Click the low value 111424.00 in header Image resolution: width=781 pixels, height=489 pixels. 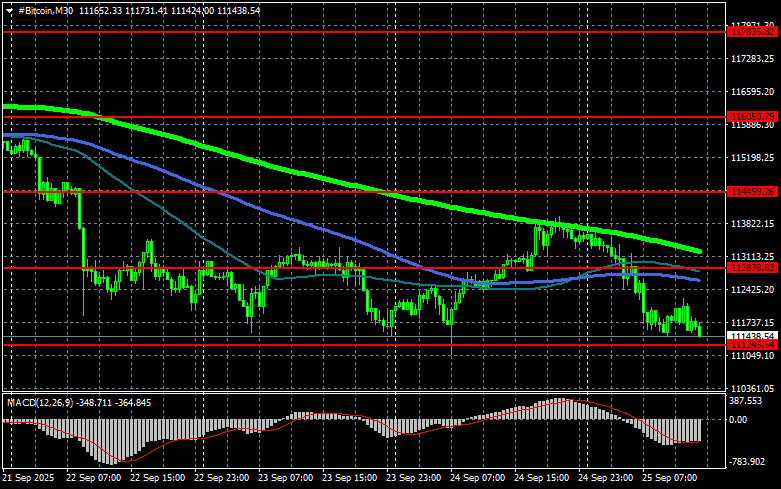192,10
